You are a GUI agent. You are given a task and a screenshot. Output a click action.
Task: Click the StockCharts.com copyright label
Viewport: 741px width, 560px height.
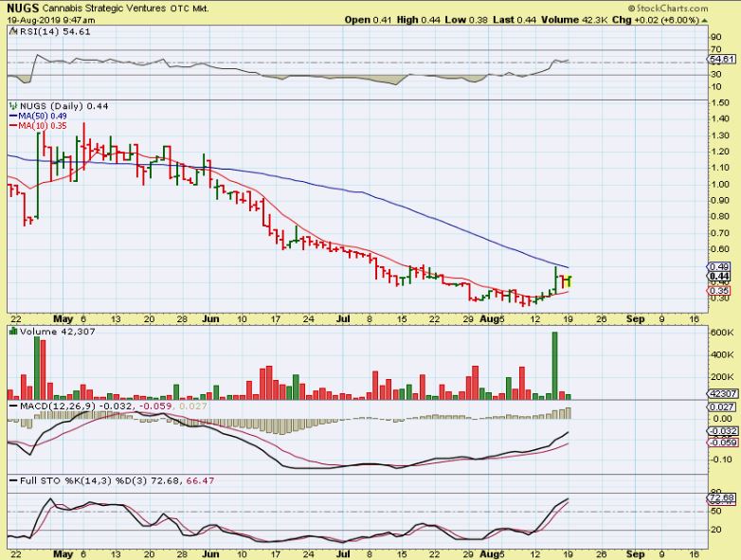click(668, 8)
